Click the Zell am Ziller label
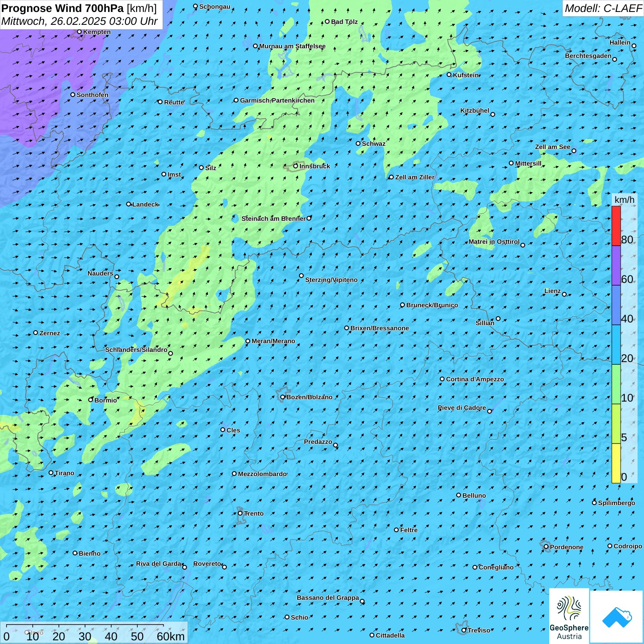Viewport: 644px width, 644px height. pyautogui.click(x=415, y=177)
